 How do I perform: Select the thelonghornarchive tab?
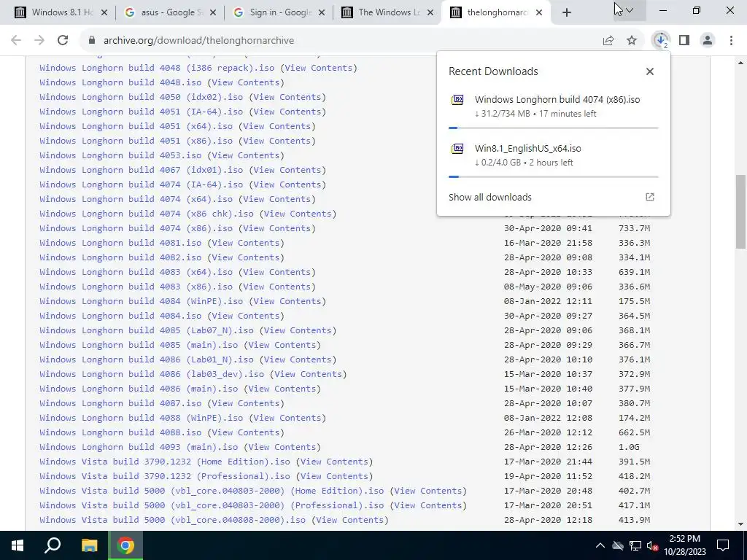click(x=495, y=12)
